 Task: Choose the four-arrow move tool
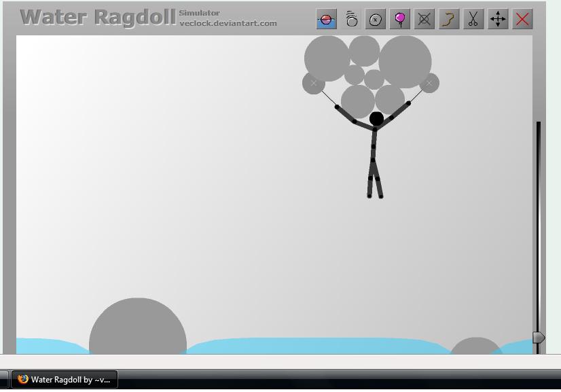[x=498, y=19]
